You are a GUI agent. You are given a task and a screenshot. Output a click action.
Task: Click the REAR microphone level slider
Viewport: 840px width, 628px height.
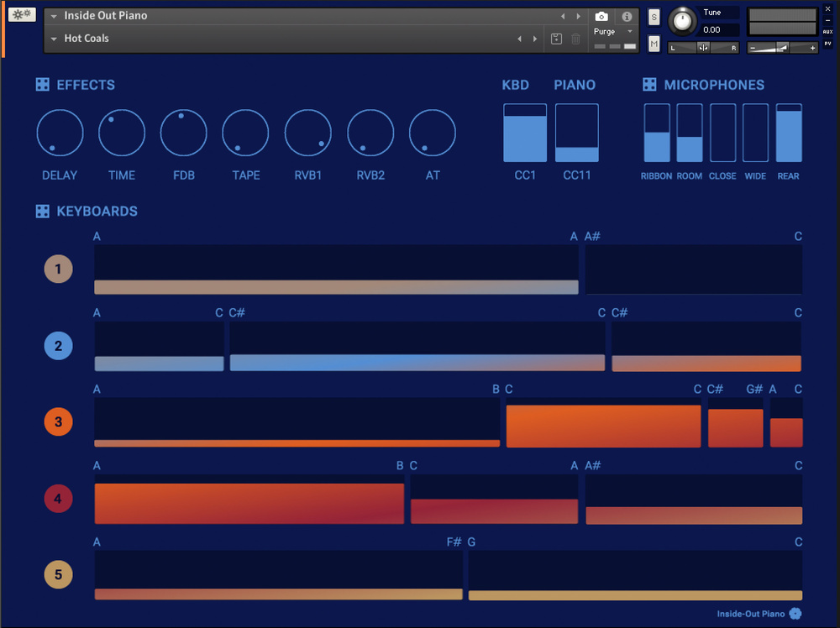789,133
